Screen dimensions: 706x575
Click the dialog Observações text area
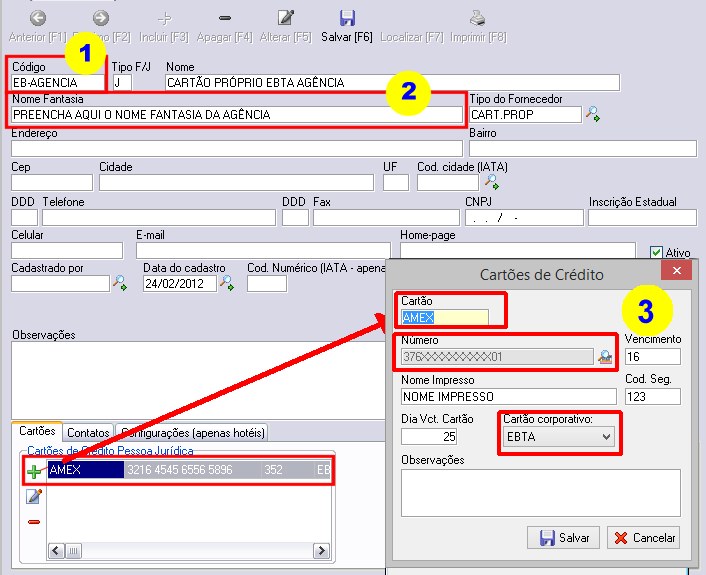(541, 493)
